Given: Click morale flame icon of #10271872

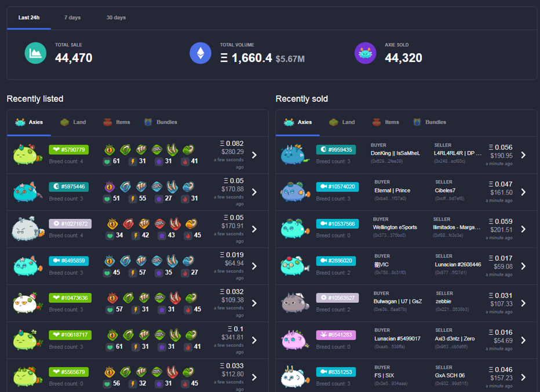Looking at the screenshot, I should tap(188, 236).
